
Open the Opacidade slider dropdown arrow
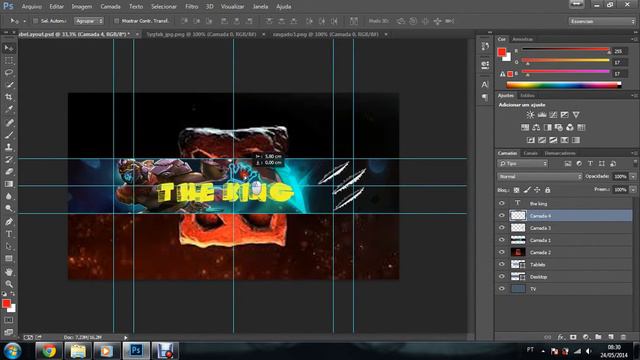click(x=633, y=177)
